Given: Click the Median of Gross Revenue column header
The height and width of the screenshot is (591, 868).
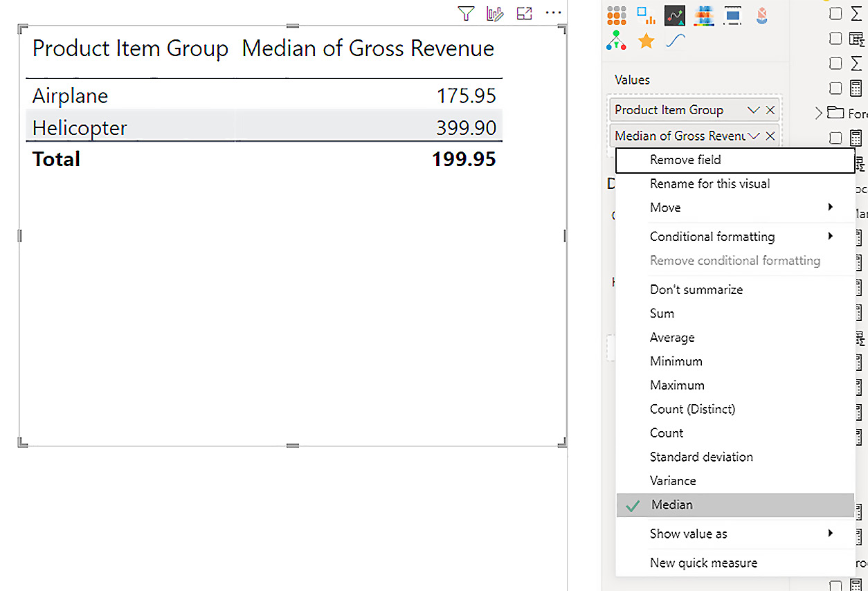Looking at the screenshot, I should 368,49.
